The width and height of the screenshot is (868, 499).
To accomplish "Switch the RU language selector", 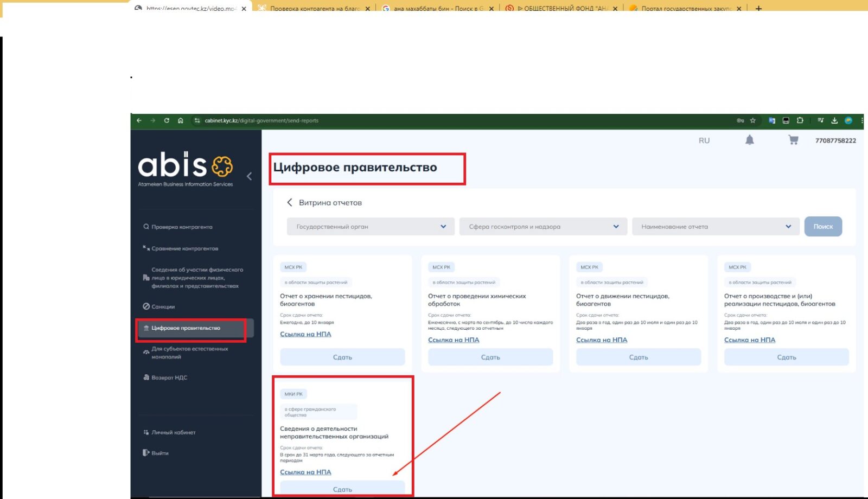I will 704,140.
